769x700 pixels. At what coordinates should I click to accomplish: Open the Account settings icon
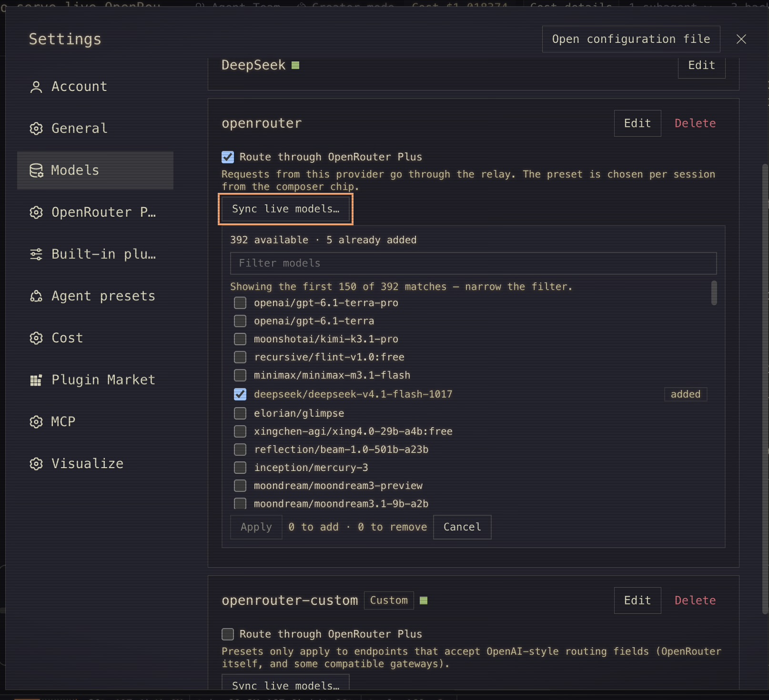(x=36, y=87)
